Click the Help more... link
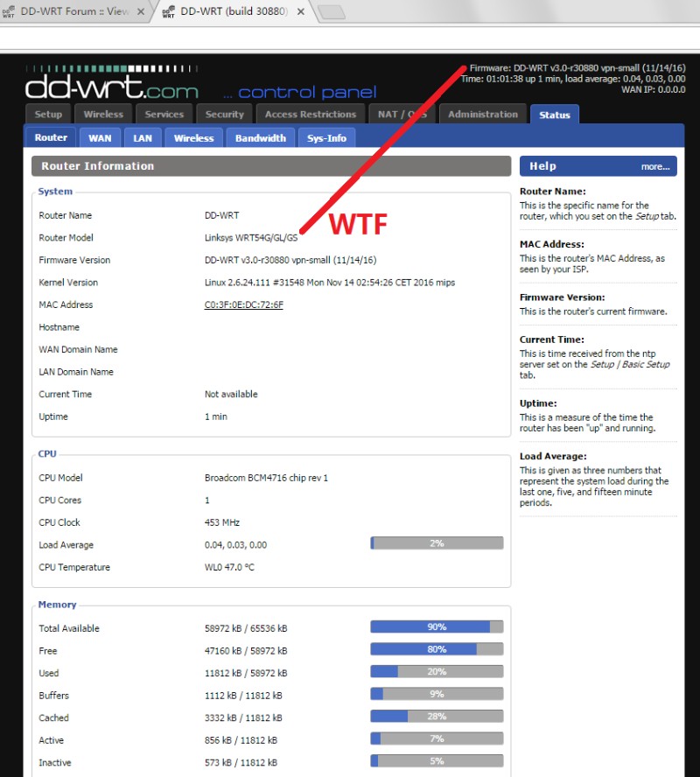Screen dimensions: 700x777 [x=654, y=166]
